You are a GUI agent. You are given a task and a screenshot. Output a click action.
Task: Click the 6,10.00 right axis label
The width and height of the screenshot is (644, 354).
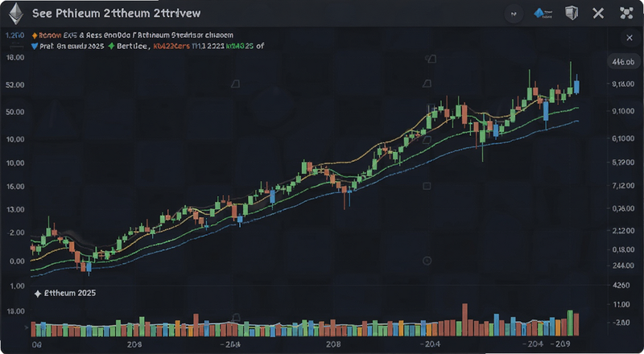tap(623, 138)
